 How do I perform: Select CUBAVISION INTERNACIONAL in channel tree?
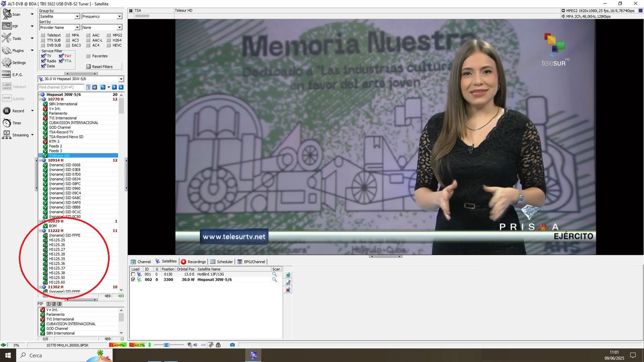(73, 123)
